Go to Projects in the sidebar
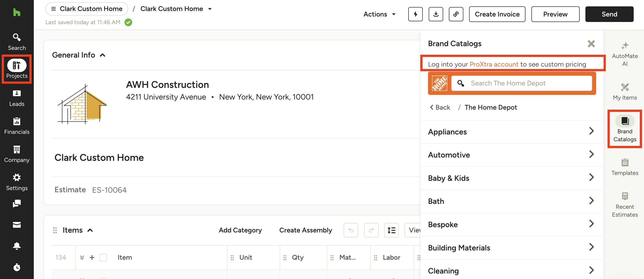The height and width of the screenshot is (279, 644). 17,69
